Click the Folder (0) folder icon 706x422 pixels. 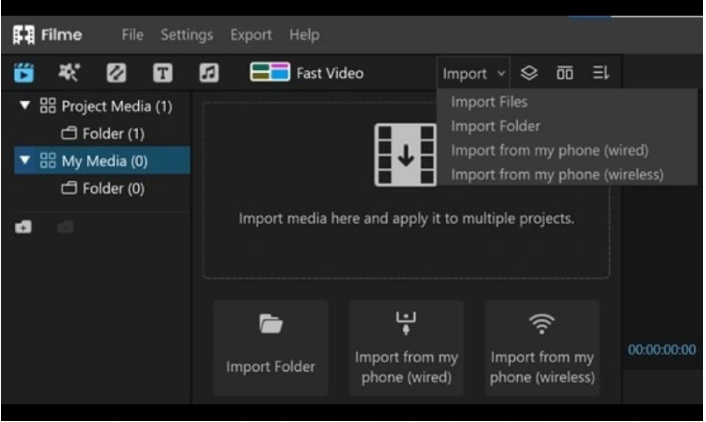pyautogui.click(x=69, y=188)
